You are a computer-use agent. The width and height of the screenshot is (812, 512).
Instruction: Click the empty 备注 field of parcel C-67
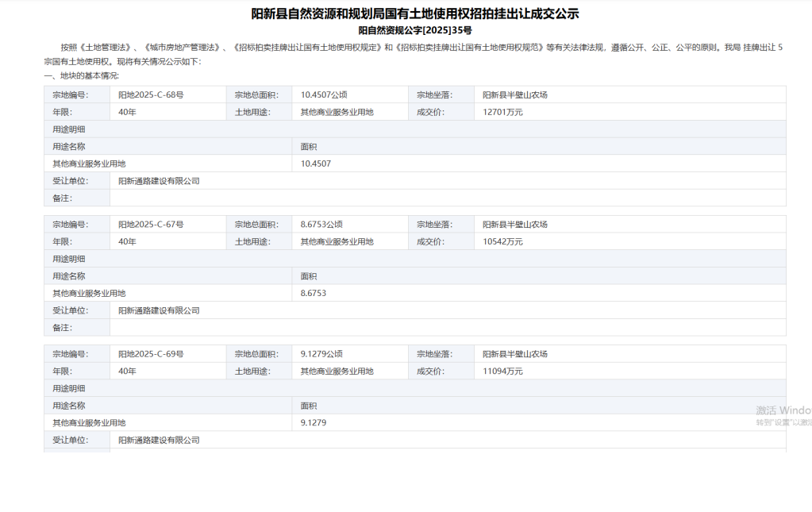point(447,327)
